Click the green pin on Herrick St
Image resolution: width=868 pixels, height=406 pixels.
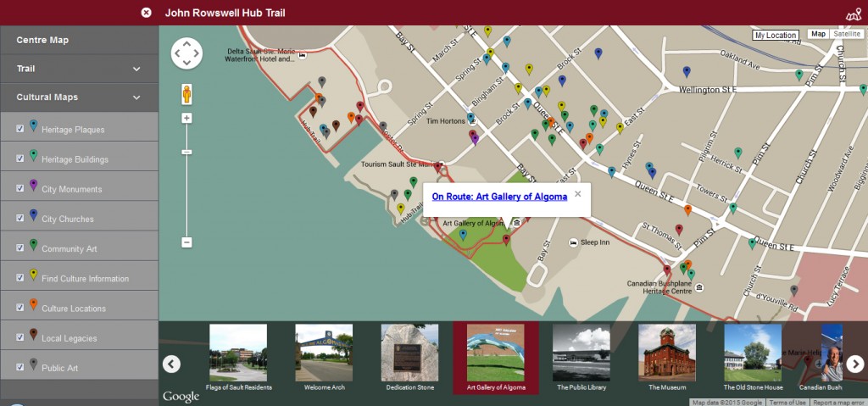[737, 153]
